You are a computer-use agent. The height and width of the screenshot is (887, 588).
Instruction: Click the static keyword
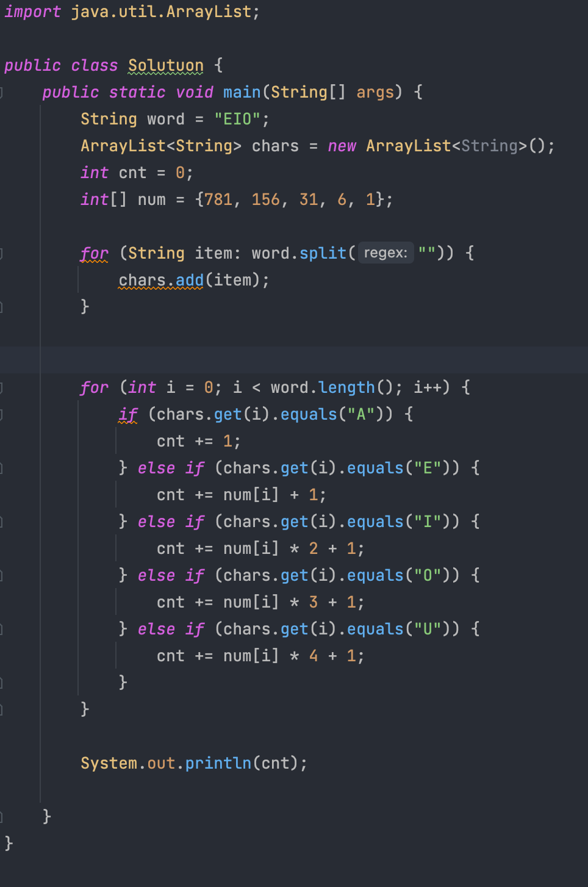137,92
